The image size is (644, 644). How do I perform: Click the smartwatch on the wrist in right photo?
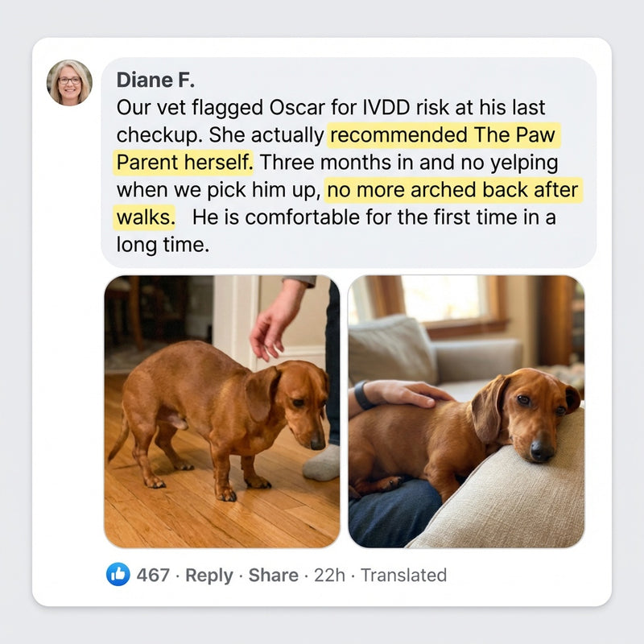pyautogui.click(x=362, y=394)
